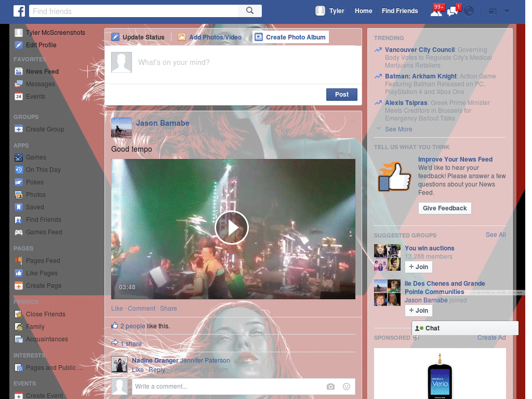
Task: Click the Facebook logo icon
Action: pyautogui.click(x=19, y=10)
